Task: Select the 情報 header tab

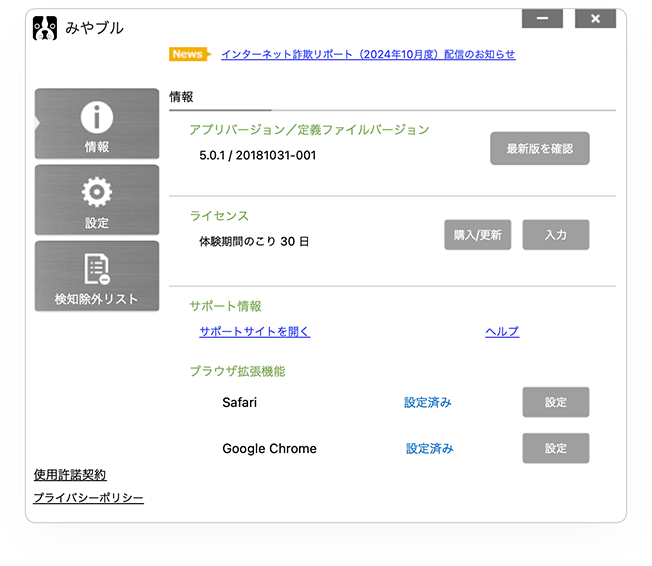Action: (x=182, y=98)
